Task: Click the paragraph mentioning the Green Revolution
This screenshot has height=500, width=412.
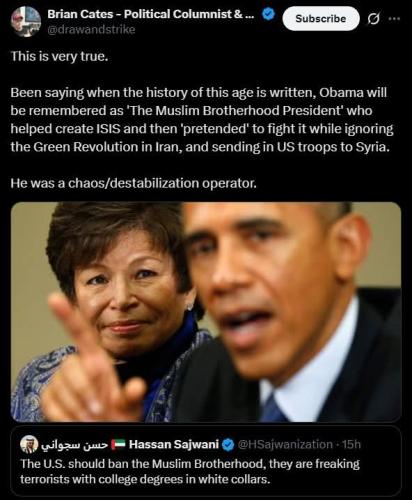Action: [202, 120]
